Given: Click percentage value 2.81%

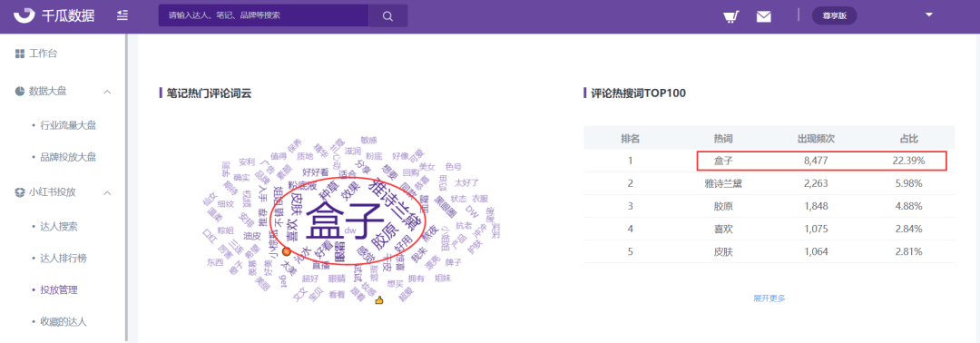Looking at the screenshot, I should click(x=908, y=251).
